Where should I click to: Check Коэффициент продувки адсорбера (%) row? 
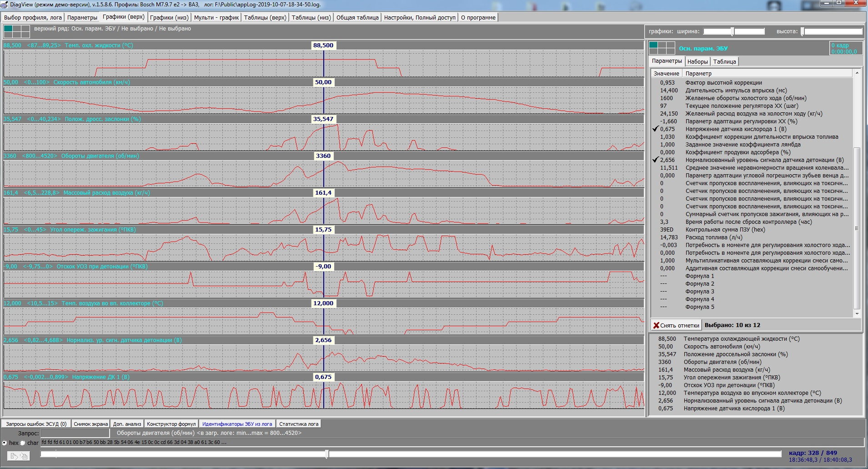point(751,152)
